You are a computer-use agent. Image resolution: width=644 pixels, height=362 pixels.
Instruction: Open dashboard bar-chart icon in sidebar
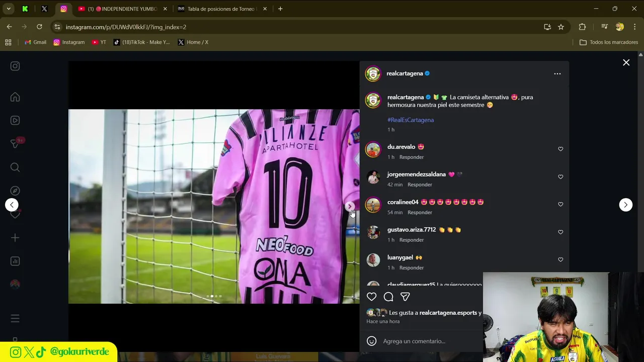click(15, 261)
